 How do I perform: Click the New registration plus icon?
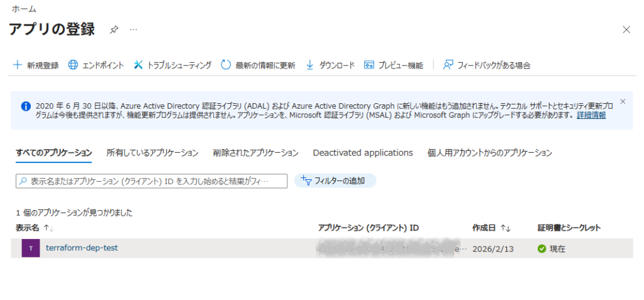(x=18, y=65)
